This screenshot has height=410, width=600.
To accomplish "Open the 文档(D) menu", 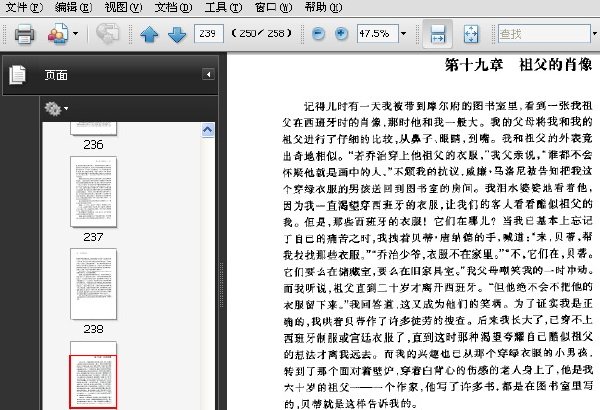I will (x=173, y=7).
